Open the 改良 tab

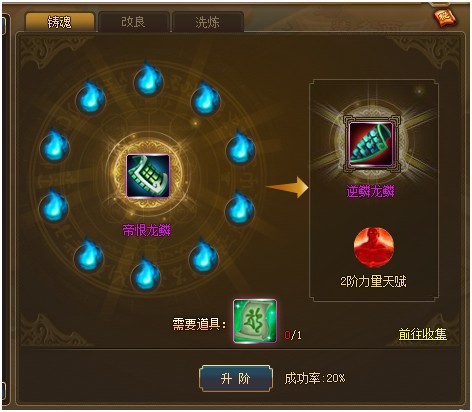[x=133, y=22]
